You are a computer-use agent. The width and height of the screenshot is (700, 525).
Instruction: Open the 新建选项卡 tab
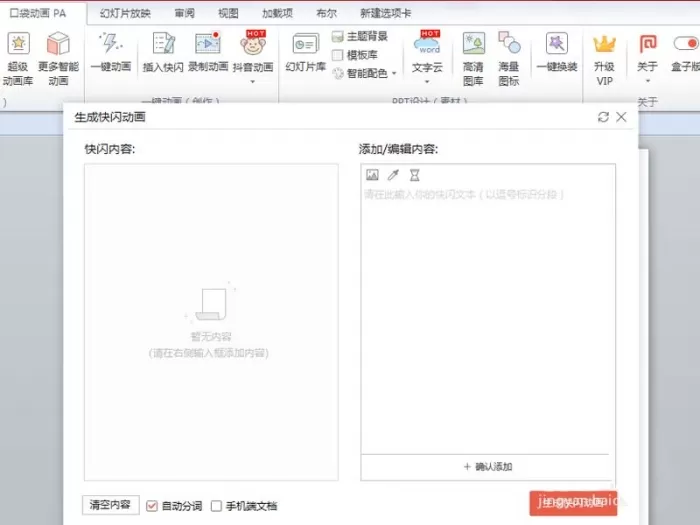click(x=385, y=13)
